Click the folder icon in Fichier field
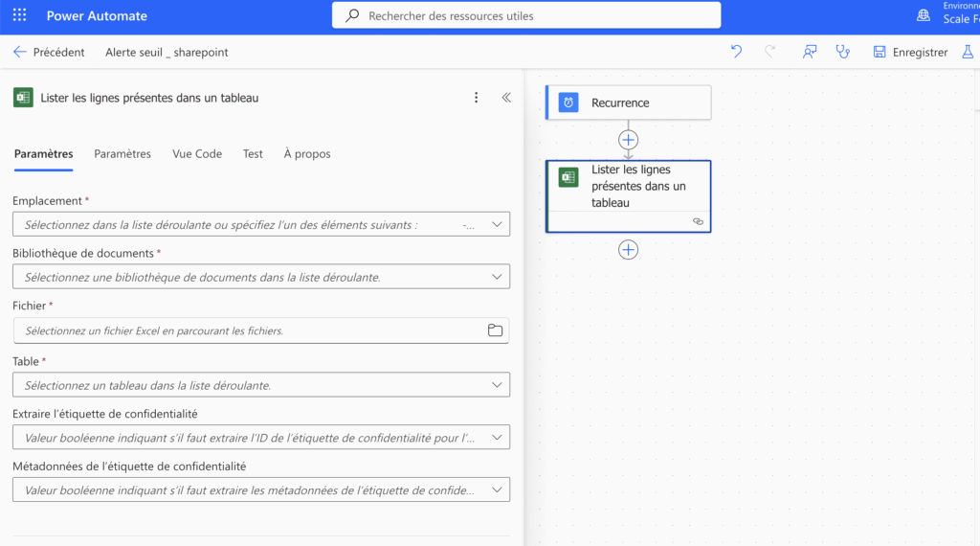 click(x=495, y=330)
